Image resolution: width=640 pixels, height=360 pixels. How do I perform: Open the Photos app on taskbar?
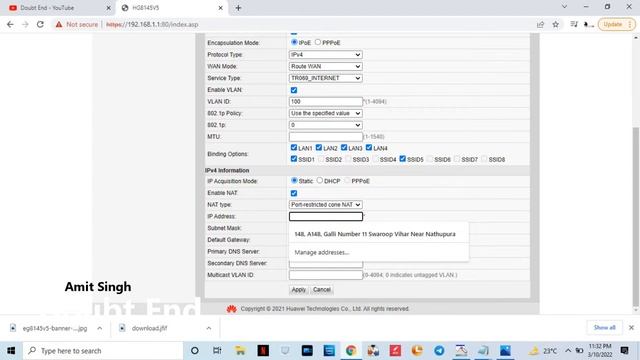505,351
